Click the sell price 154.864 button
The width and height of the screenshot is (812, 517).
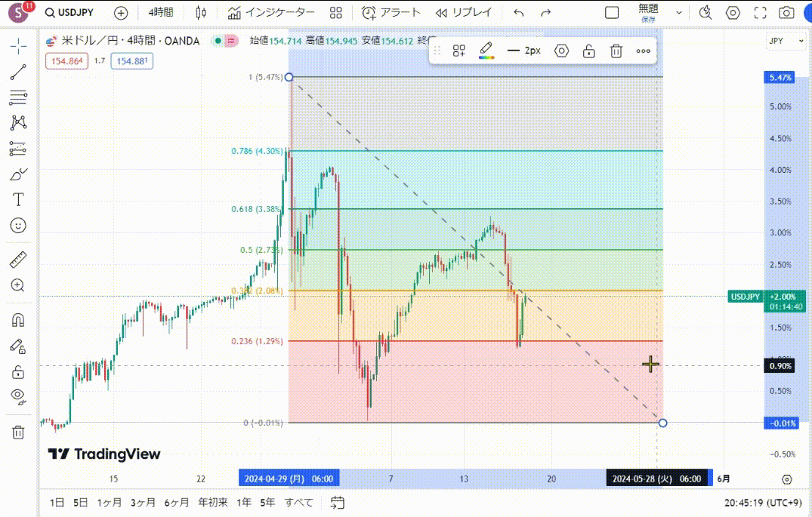pos(66,61)
